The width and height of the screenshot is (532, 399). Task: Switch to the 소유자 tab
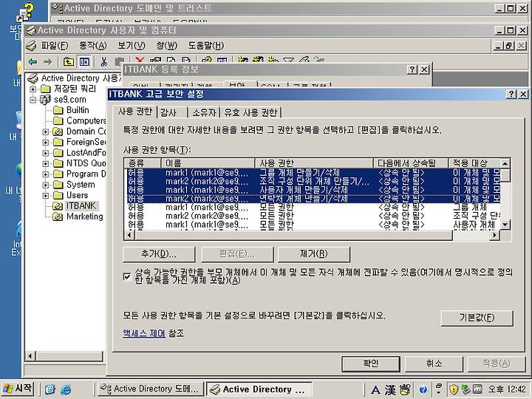tap(204, 112)
